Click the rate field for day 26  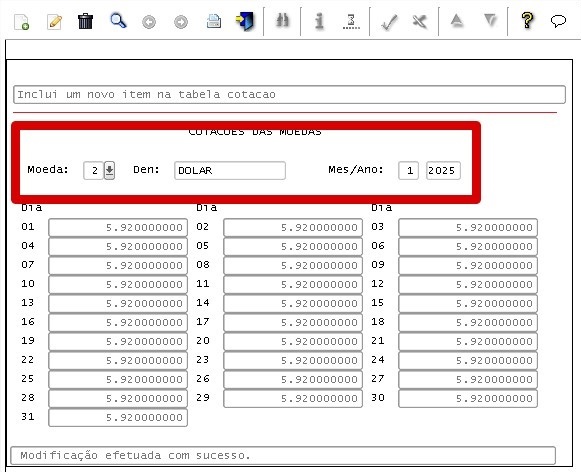pyautogui.click(x=293, y=379)
